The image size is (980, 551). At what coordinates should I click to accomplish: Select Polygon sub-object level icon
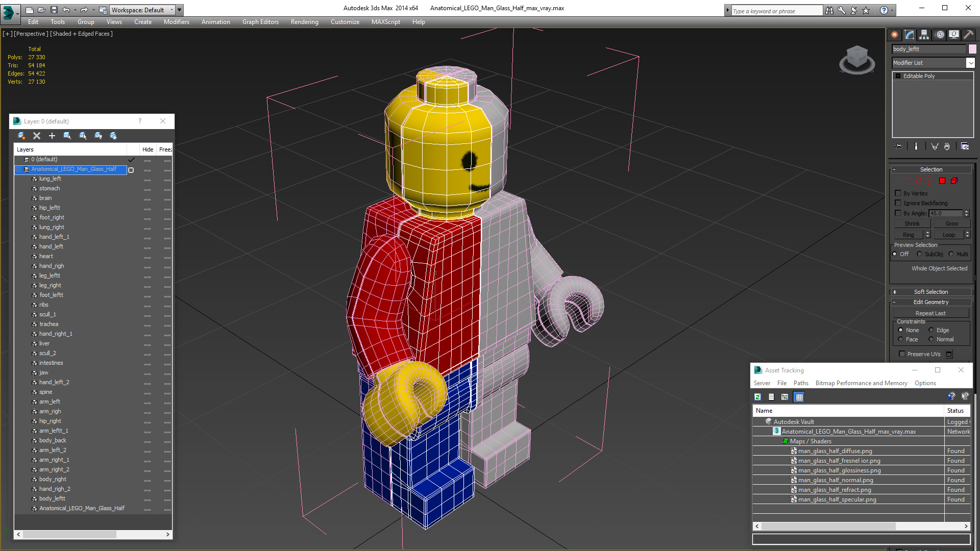[x=942, y=181]
